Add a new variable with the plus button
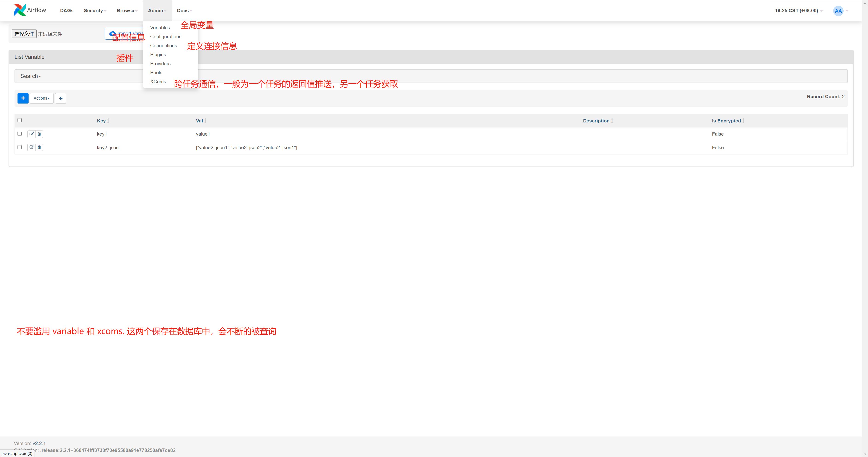Image resolution: width=868 pixels, height=457 pixels. point(23,98)
